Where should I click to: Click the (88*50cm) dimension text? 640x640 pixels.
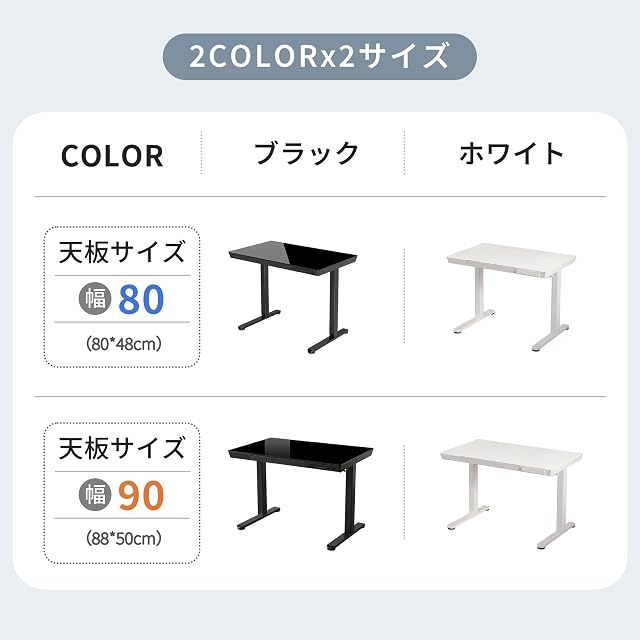click(124, 539)
